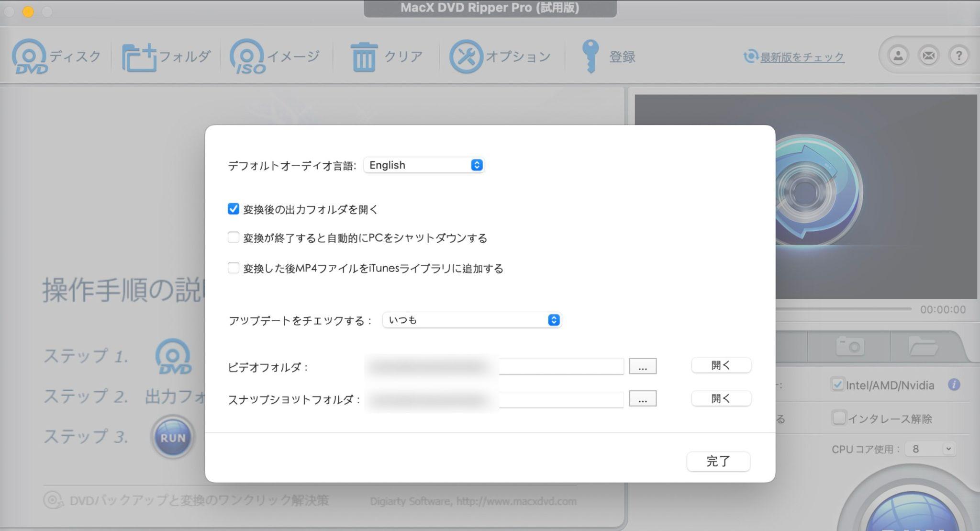Viewport: 980px width, 531px height.
Task: Enable auto shutdown PC after conversion
Action: click(x=233, y=237)
